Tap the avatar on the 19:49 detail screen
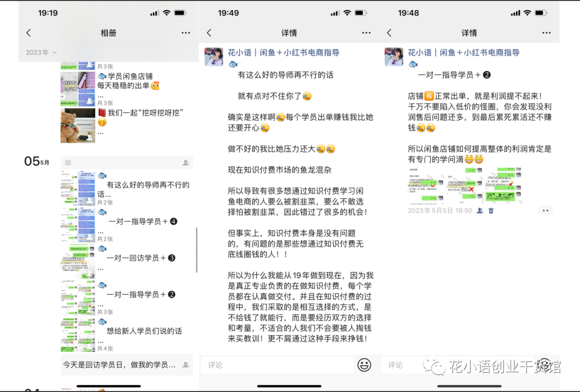Screen dimensions: 580x392 coord(214,56)
